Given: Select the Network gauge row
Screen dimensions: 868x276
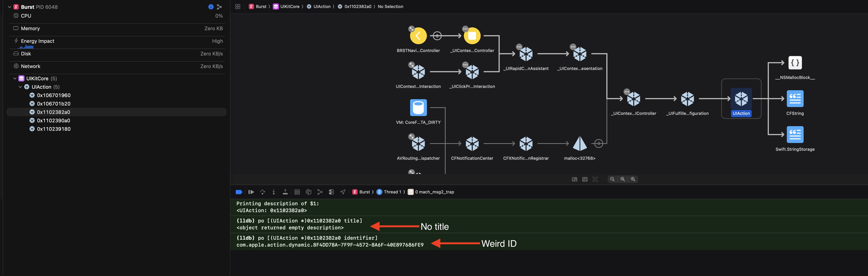Looking at the screenshot, I should pos(117,66).
